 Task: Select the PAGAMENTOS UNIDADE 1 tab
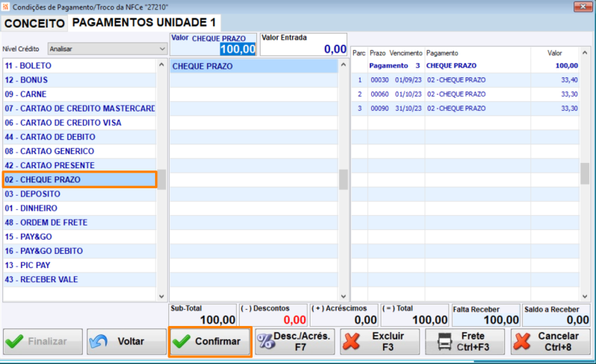144,22
